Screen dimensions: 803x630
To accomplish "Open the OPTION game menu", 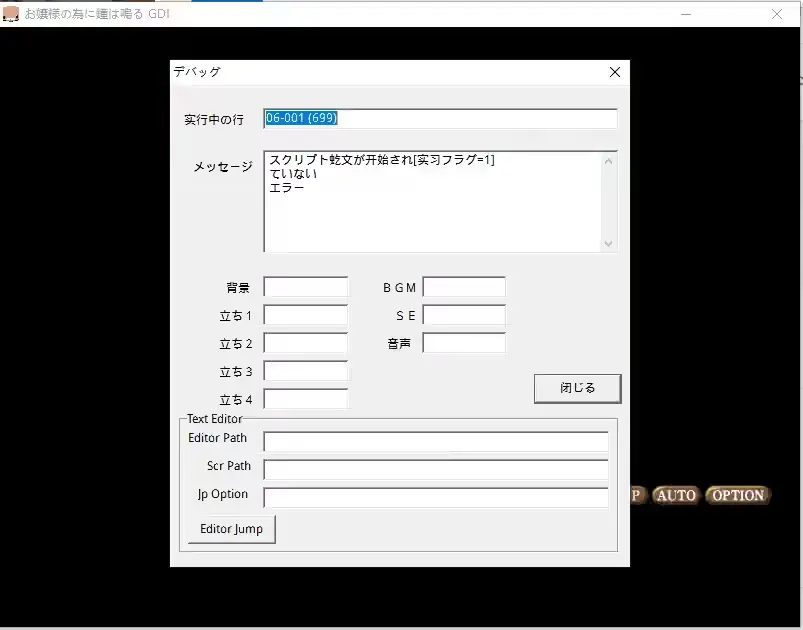I will [738, 495].
